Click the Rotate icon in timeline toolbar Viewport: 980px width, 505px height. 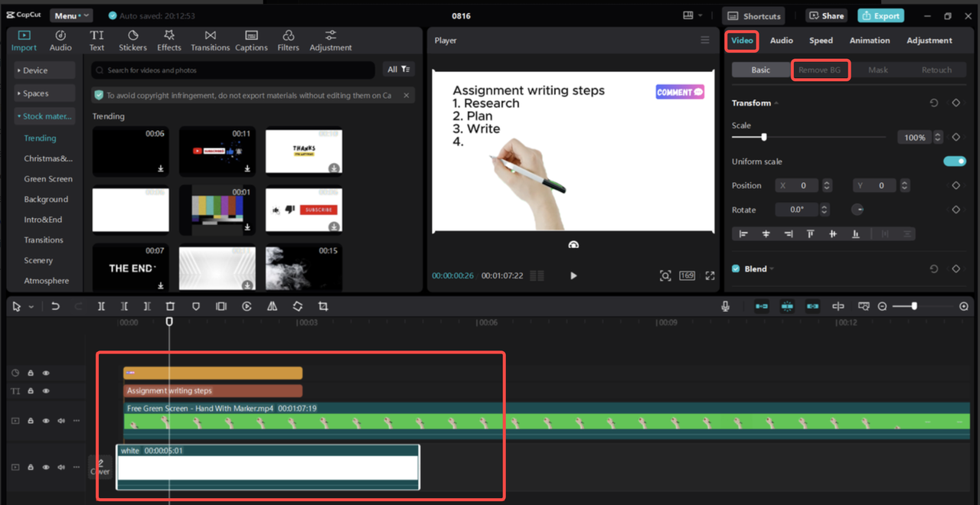pos(297,306)
